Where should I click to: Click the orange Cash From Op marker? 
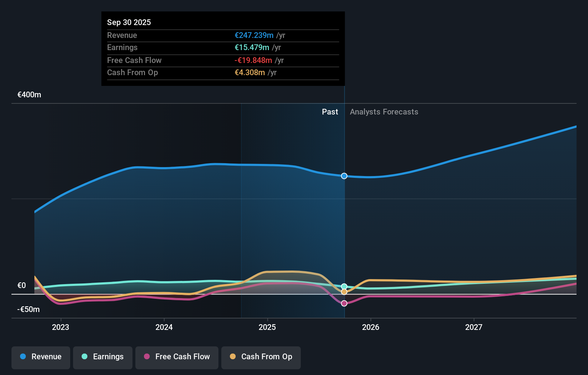(x=344, y=292)
